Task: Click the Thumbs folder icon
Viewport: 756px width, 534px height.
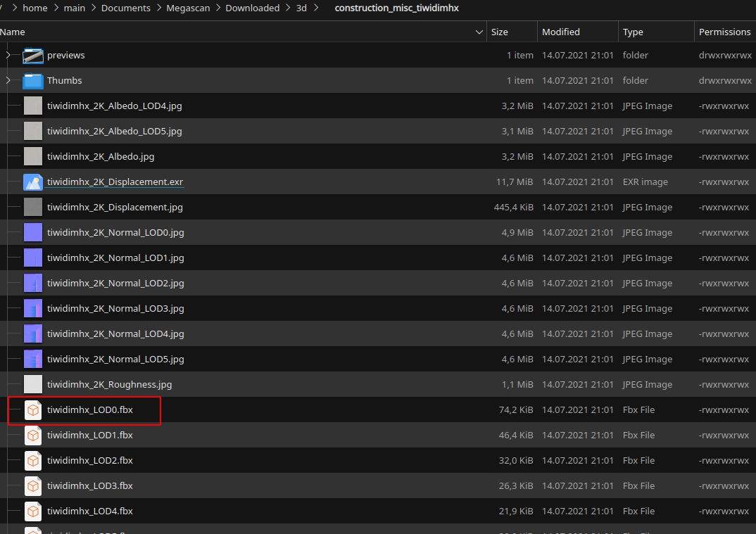Action: (33, 80)
